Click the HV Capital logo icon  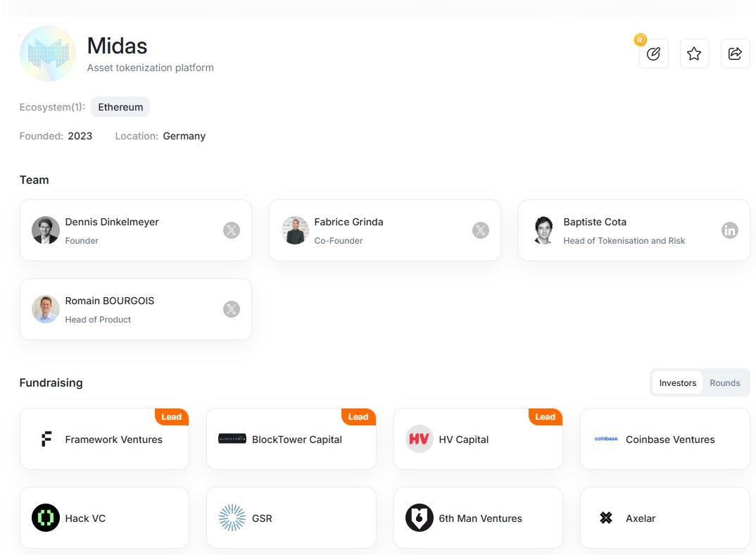coord(420,439)
